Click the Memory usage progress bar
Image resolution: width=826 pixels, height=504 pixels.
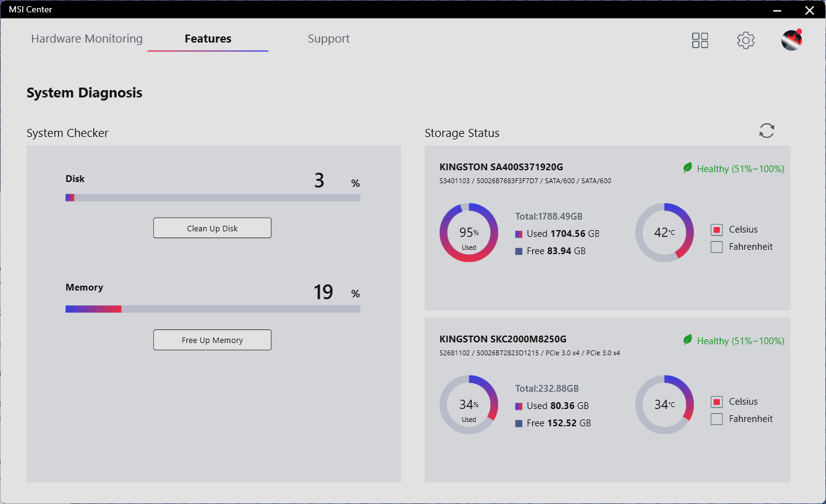click(x=213, y=309)
